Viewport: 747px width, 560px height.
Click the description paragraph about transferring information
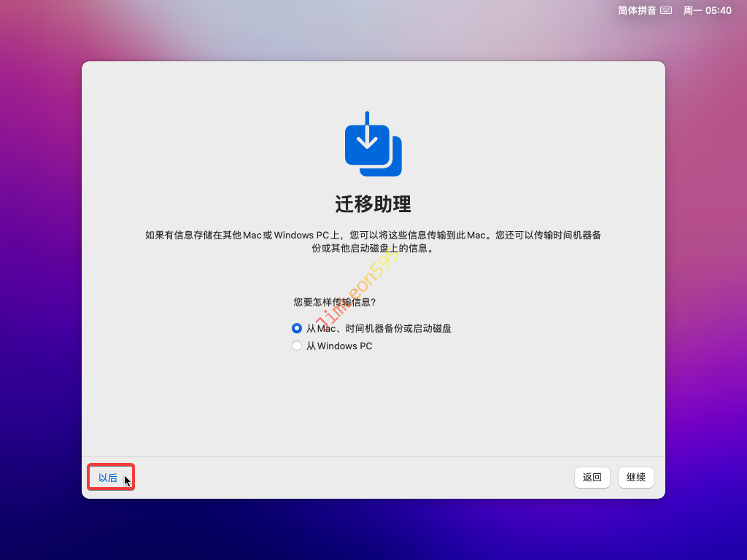(x=373, y=241)
